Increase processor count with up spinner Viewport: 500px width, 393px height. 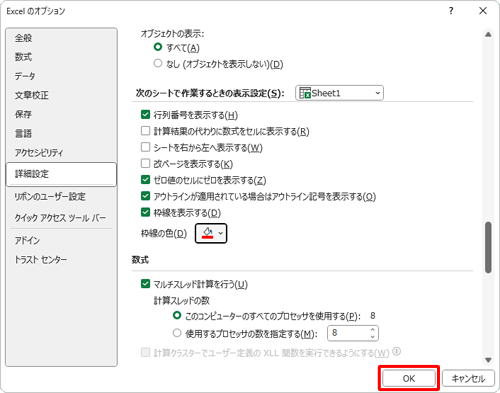[373, 329]
